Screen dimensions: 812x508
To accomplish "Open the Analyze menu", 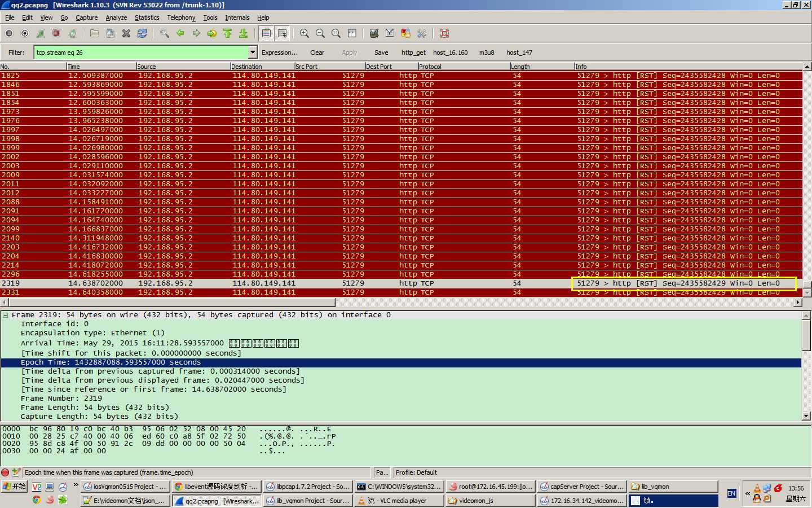I will coord(116,17).
